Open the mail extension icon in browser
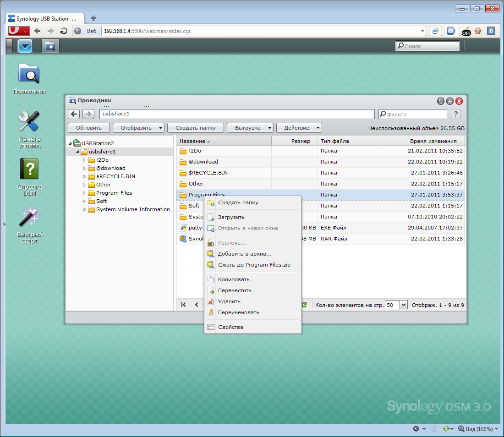The image size is (504, 437). tap(451, 31)
